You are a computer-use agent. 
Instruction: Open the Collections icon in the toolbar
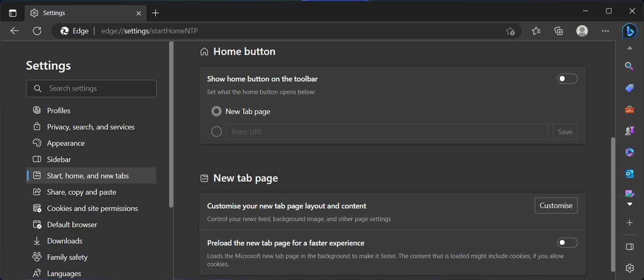(559, 31)
